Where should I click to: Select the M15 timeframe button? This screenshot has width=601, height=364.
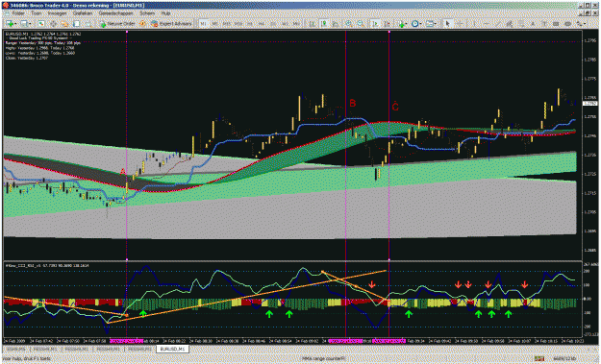pyautogui.click(x=227, y=24)
